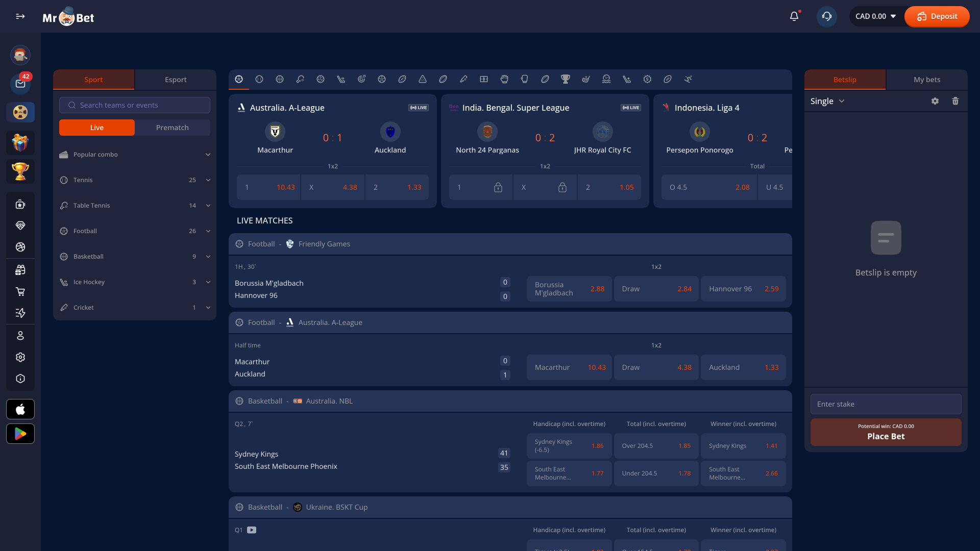The height and width of the screenshot is (551, 980).
Task: Open the Betslip tab
Action: [845, 80]
